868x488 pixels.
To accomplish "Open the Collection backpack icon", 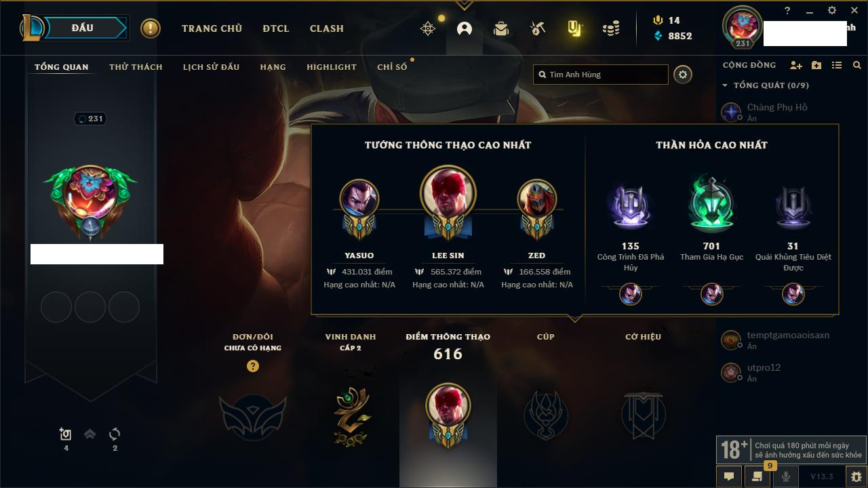I will click(x=501, y=28).
